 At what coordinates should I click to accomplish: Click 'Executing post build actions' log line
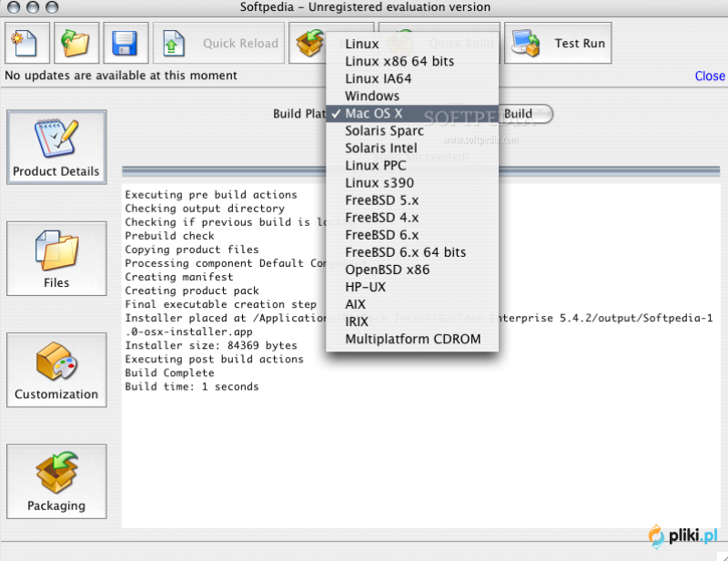click(214, 360)
